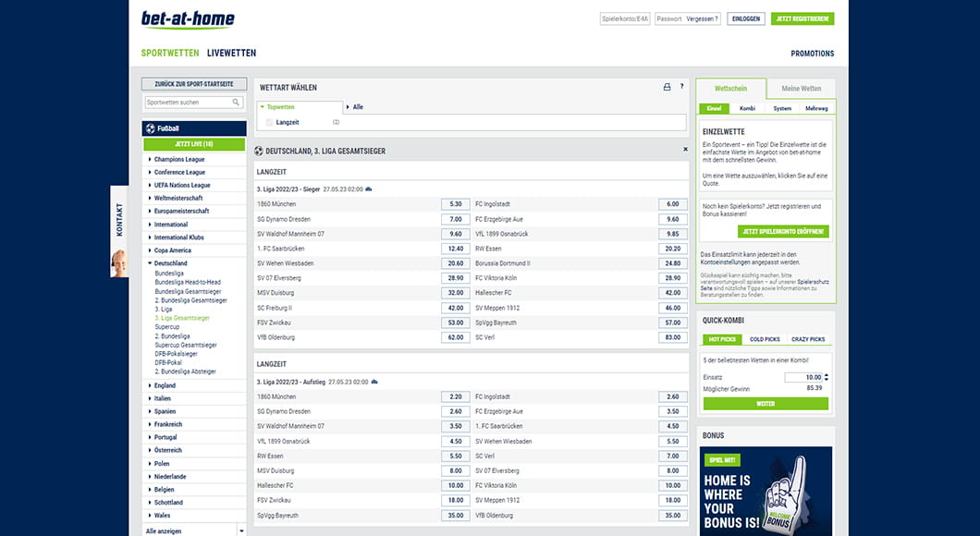
Task: Click the bet-at-home logo
Action: pyautogui.click(x=188, y=19)
